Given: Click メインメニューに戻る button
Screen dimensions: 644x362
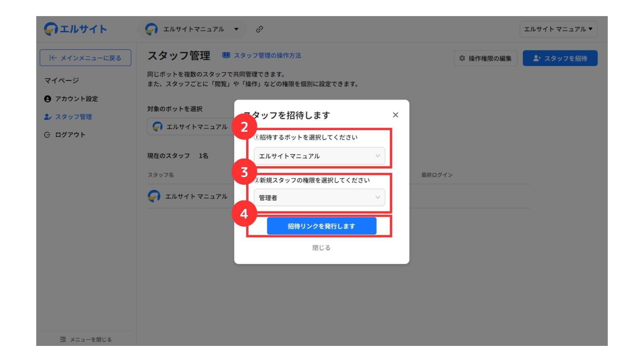Looking at the screenshot, I should [x=85, y=58].
